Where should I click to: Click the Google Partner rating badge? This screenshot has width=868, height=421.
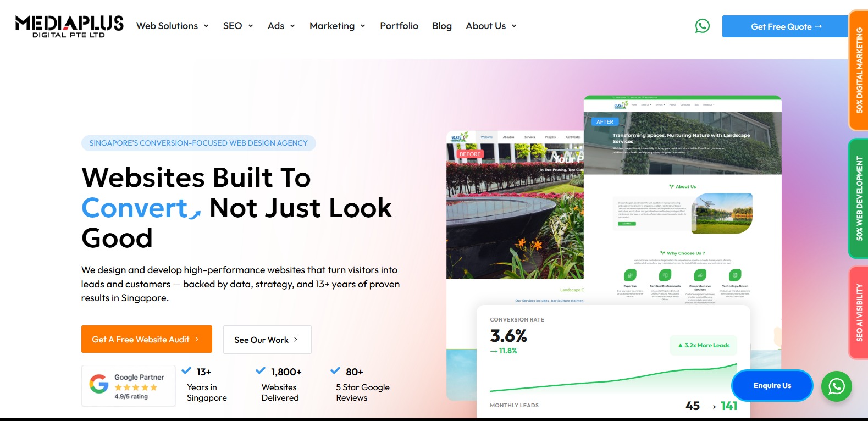pyautogui.click(x=128, y=386)
